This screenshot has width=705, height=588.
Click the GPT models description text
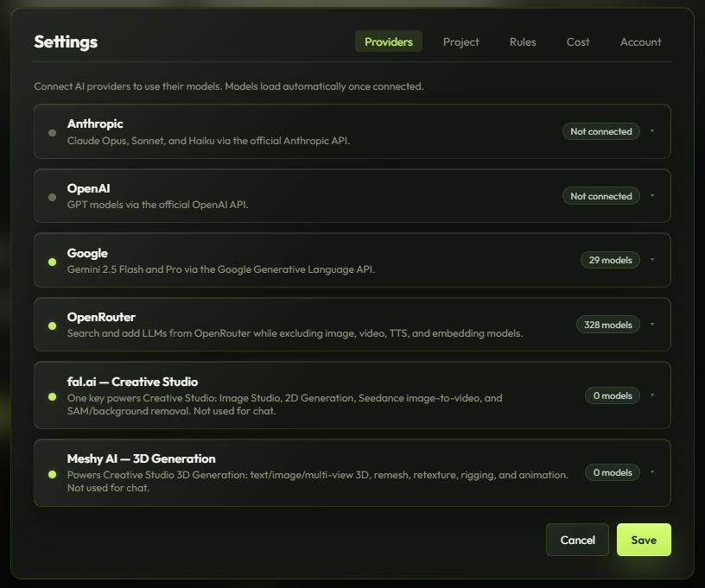[x=157, y=205]
